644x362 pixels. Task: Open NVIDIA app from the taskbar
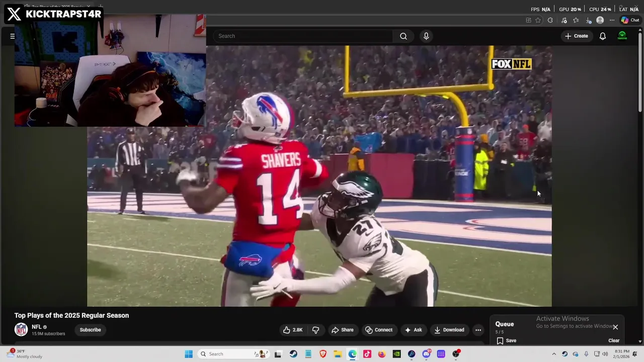(x=396, y=354)
